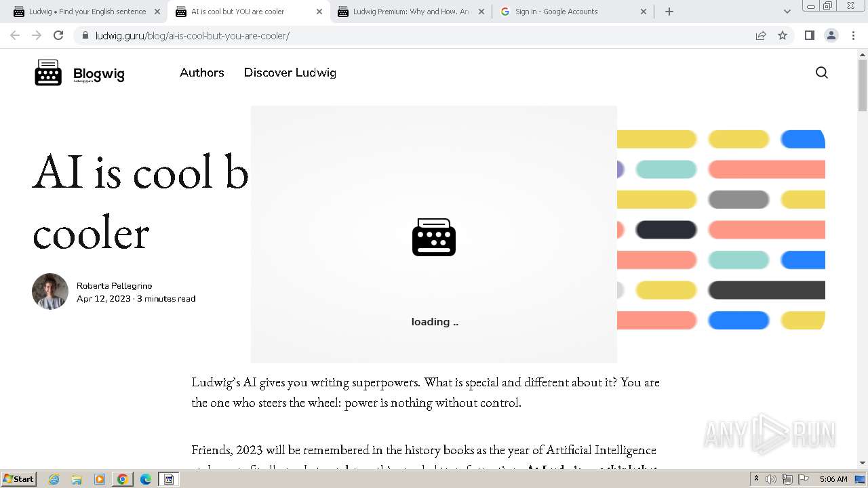Open the Authors menu link
Viewport: 868px width, 488px height.
coord(201,73)
